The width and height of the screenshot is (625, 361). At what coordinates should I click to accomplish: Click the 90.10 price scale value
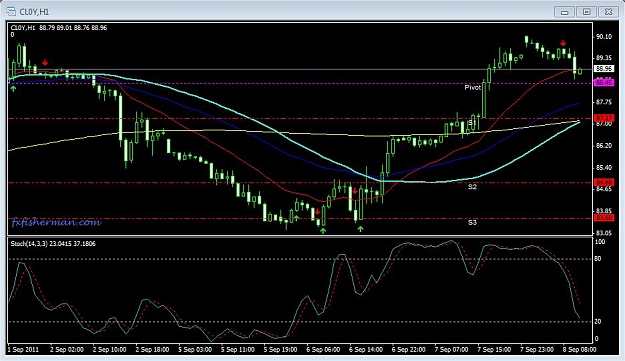604,37
